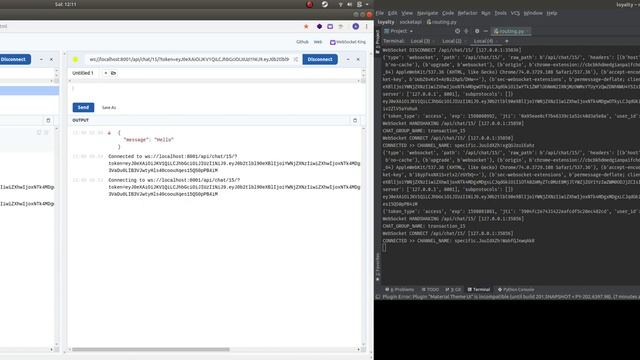The height and width of the screenshot is (360, 640).
Task: Open Chrome three-dot menu
Action: (x=366, y=27)
